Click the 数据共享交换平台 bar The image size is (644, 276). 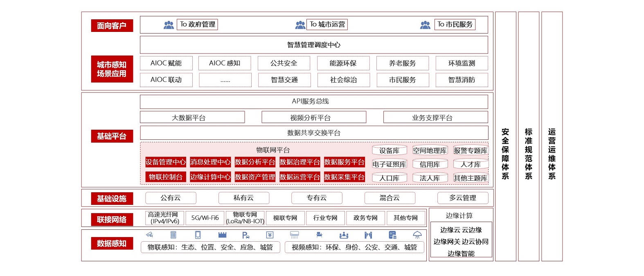(x=314, y=133)
